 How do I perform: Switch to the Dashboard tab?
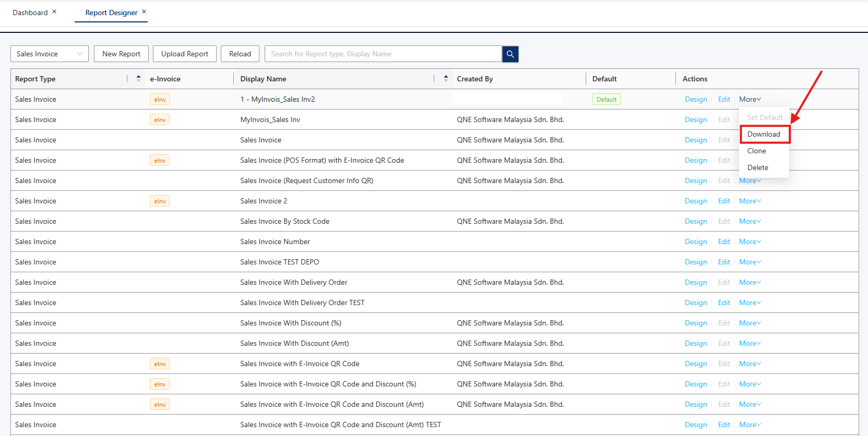(30, 13)
